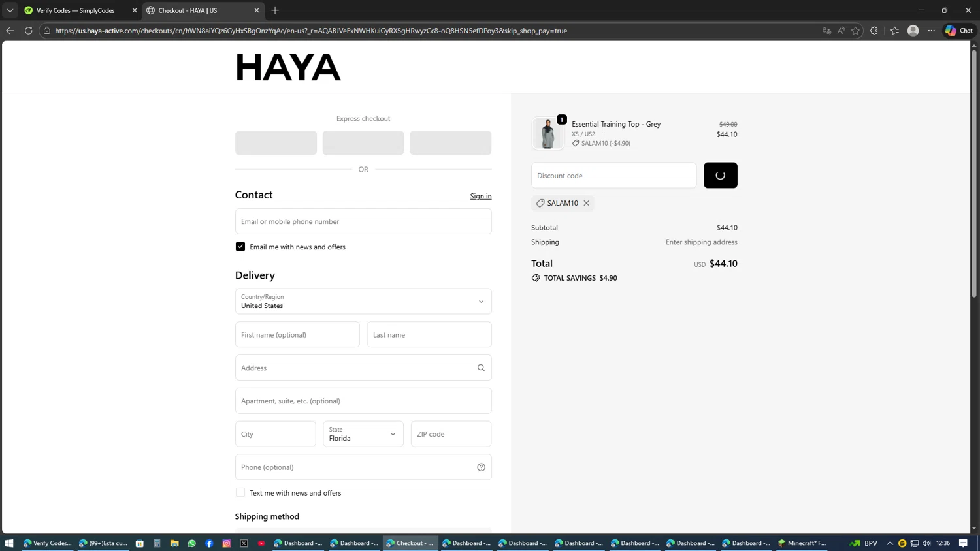Switch to Minecraft taskbar item

pyautogui.click(x=802, y=543)
